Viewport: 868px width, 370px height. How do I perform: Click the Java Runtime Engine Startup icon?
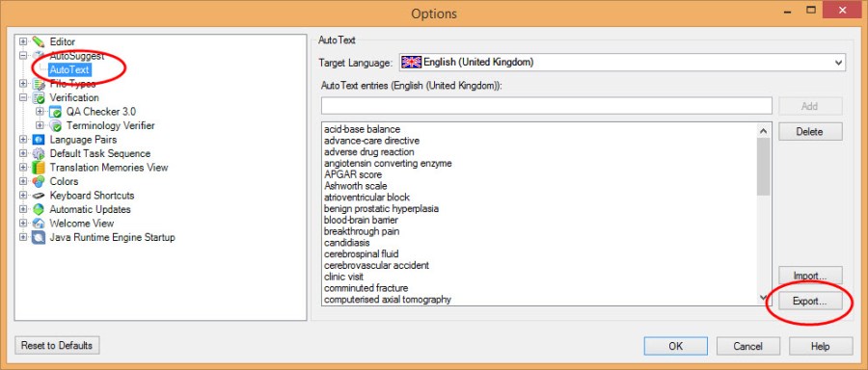(x=39, y=237)
